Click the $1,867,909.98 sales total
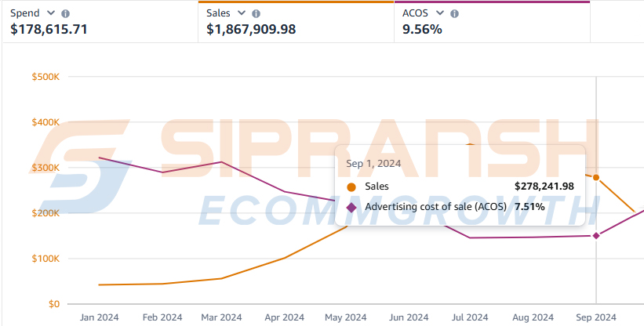 pos(263,30)
